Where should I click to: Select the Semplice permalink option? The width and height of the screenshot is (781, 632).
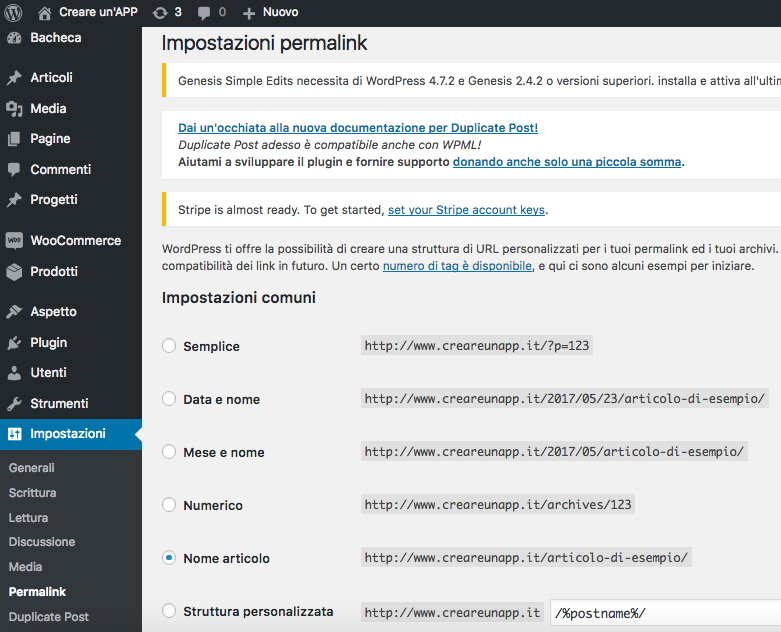(x=169, y=346)
